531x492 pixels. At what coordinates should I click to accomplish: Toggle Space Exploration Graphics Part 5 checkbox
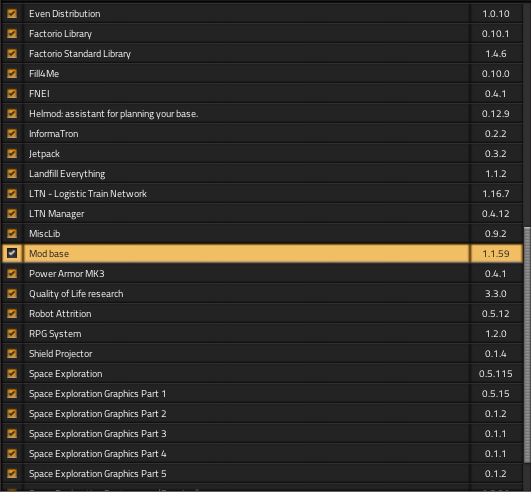point(12,473)
